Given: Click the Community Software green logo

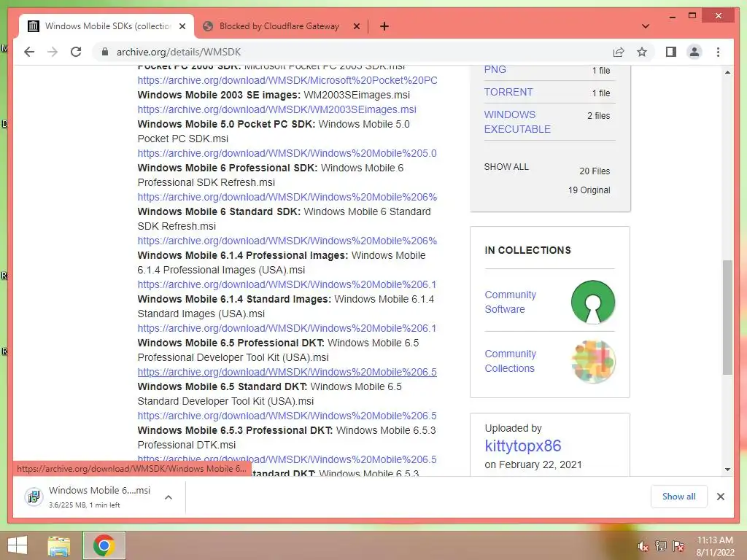Looking at the screenshot, I should tap(593, 302).
